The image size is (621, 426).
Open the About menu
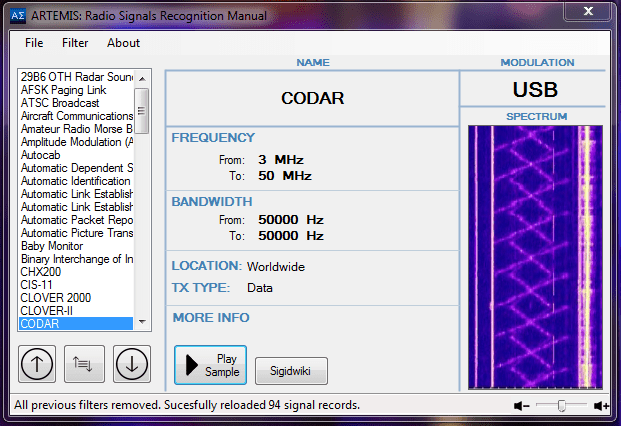[x=123, y=43]
